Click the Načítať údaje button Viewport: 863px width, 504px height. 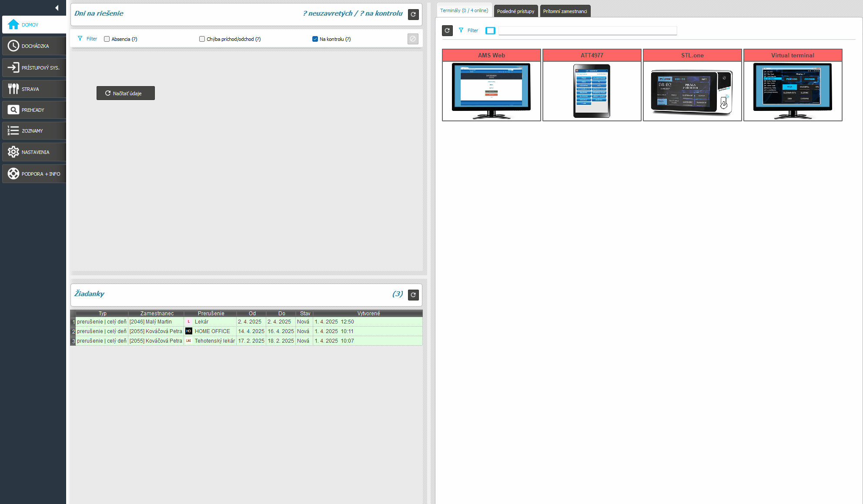(x=125, y=93)
